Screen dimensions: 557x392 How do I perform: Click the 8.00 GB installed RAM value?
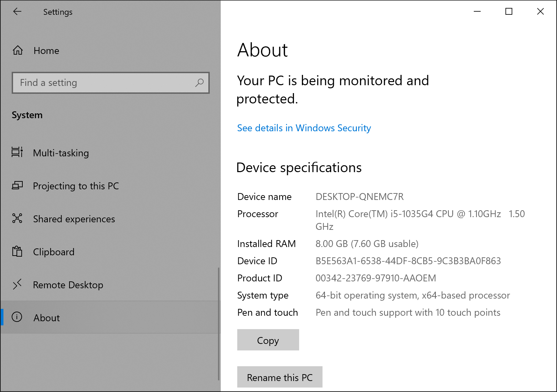coord(367,244)
